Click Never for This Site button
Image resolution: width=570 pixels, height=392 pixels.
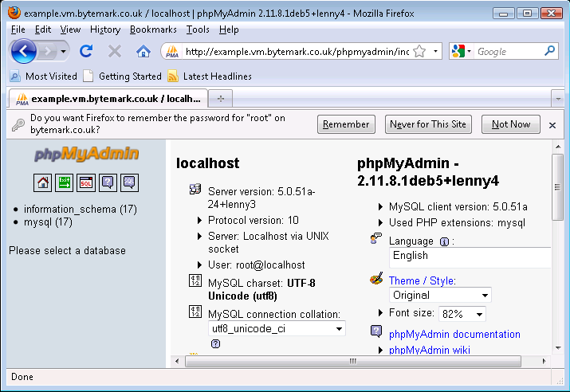(x=428, y=124)
